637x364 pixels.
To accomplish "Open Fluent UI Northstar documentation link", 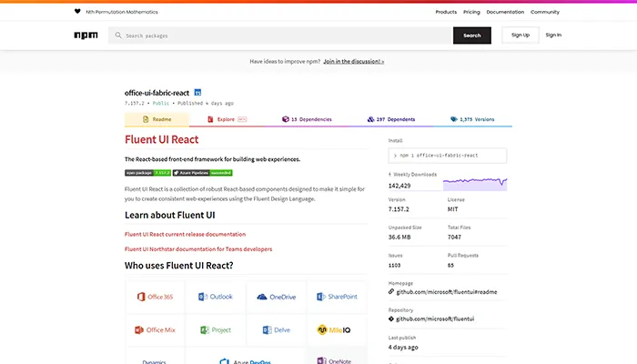I will pyautogui.click(x=198, y=249).
